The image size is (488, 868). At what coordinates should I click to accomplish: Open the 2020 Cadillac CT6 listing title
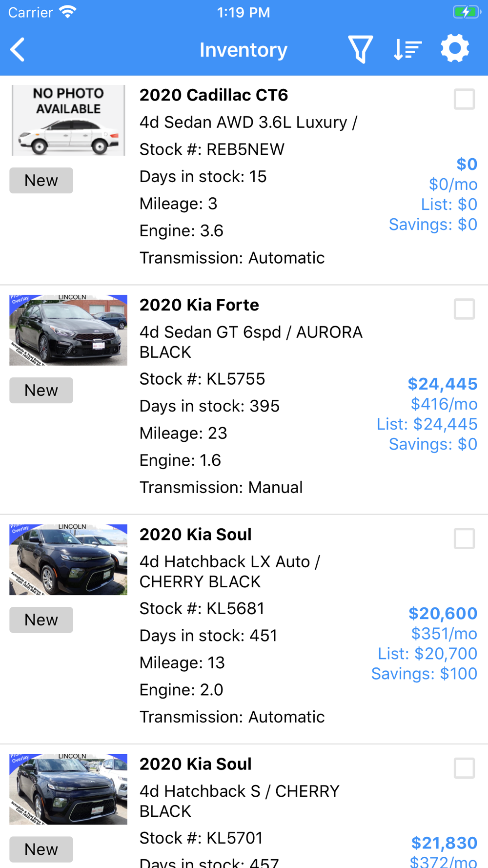pos(214,95)
